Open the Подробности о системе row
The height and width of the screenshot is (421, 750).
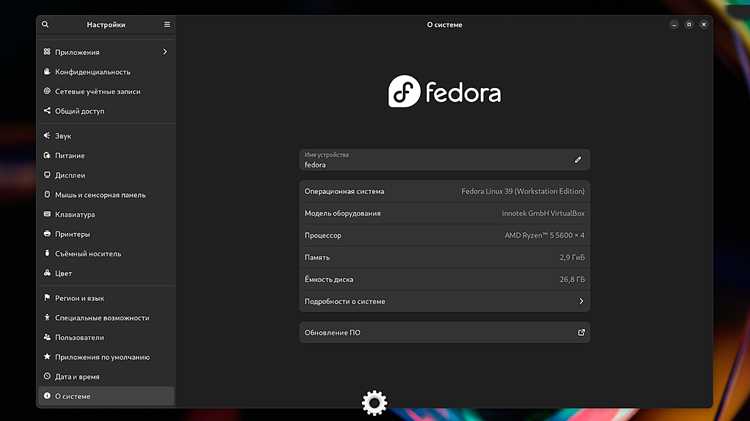[444, 301]
